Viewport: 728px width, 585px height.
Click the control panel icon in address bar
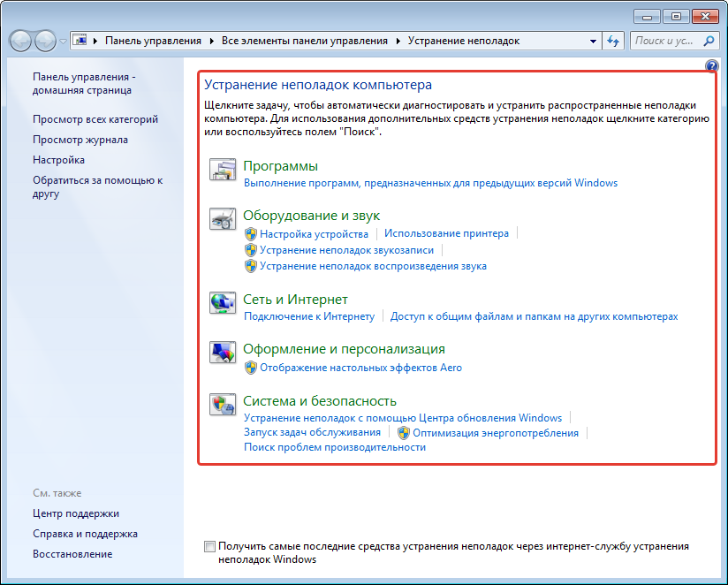pyautogui.click(x=80, y=41)
